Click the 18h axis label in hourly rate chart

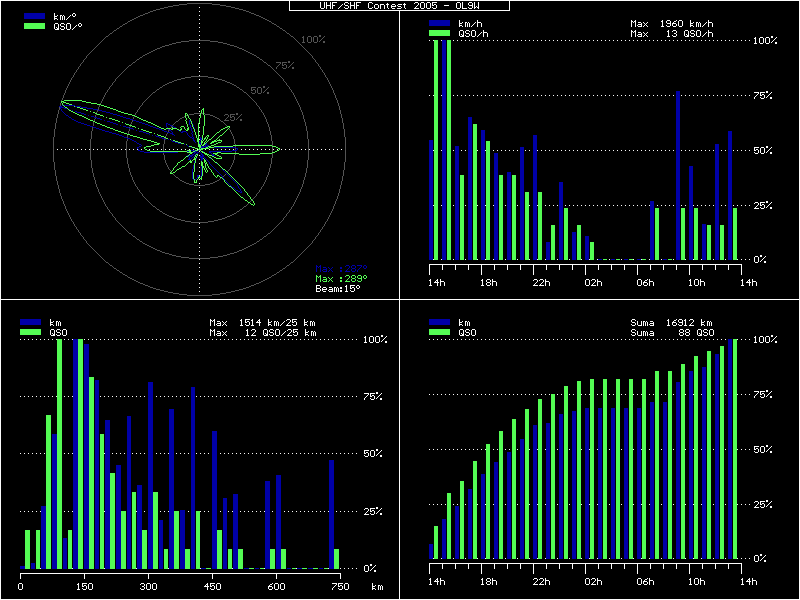[x=488, y=283]
